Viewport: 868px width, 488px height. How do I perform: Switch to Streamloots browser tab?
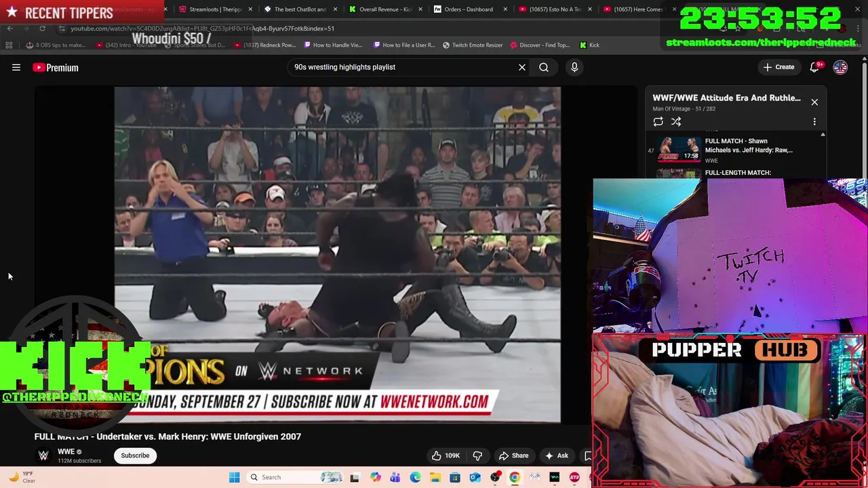click(215, 9)
